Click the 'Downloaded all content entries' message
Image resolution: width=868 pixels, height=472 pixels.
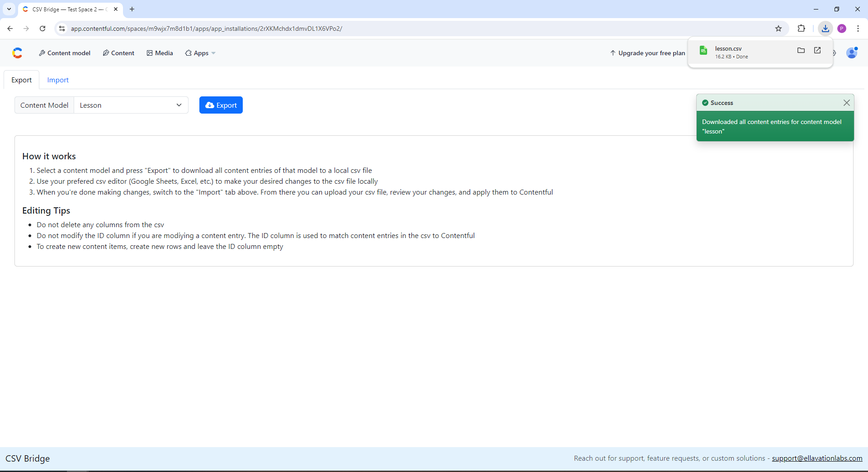(x=772, y=126)
